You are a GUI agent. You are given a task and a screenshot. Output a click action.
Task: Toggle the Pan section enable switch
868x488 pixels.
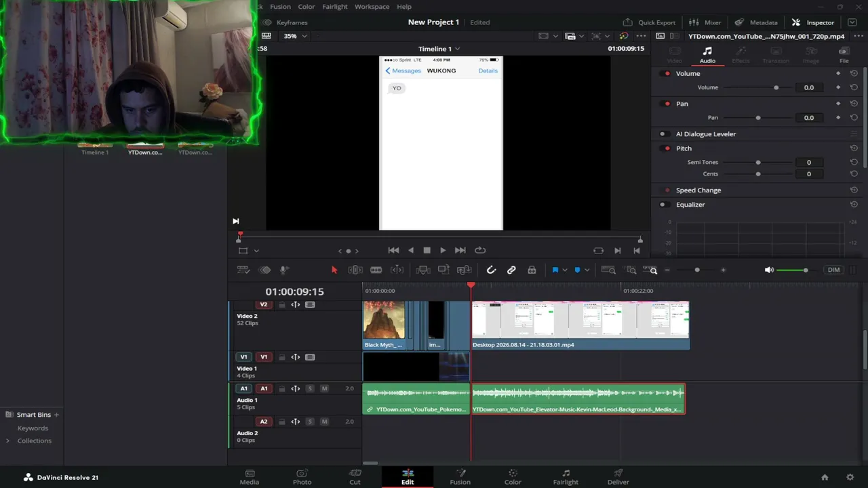667,104
